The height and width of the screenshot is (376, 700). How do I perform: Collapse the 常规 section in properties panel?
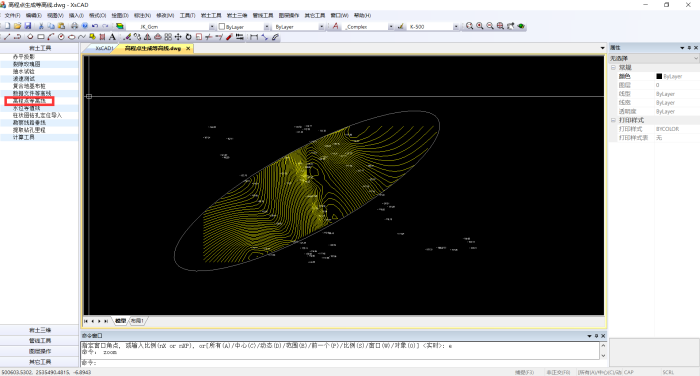point(613,67)
